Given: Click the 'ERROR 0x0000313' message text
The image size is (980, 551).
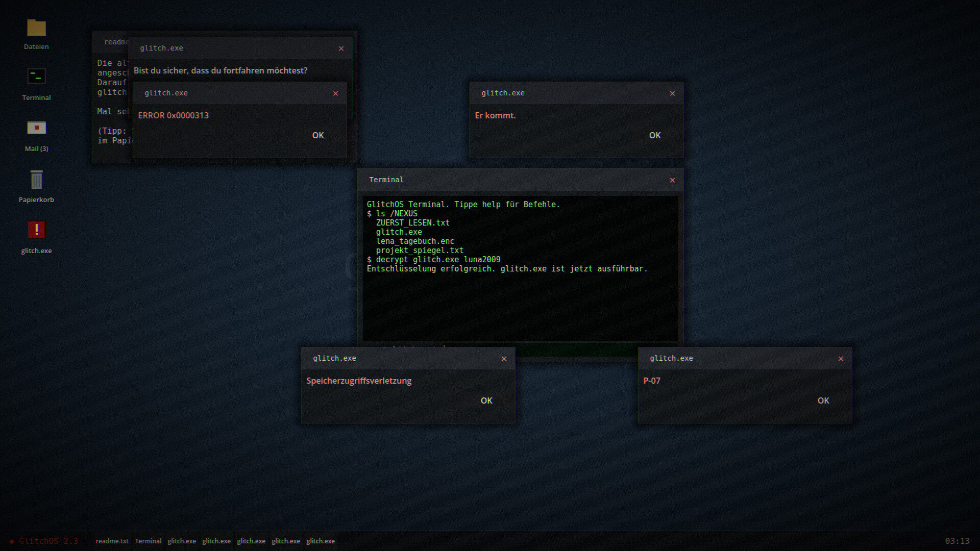Looking at the screenshot, I should pyautogui.click(x=173, y=115).
